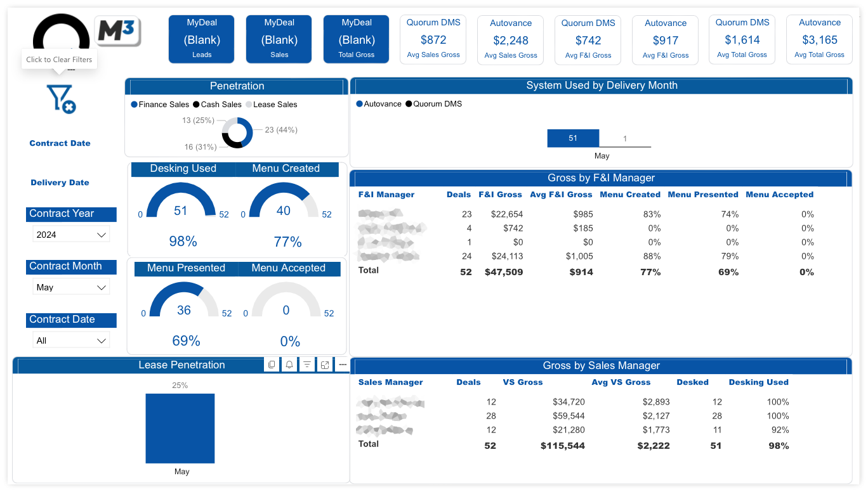Click the Gross by F&I Manager title
This screenshot has height=492, width=868.
(601, 178)
